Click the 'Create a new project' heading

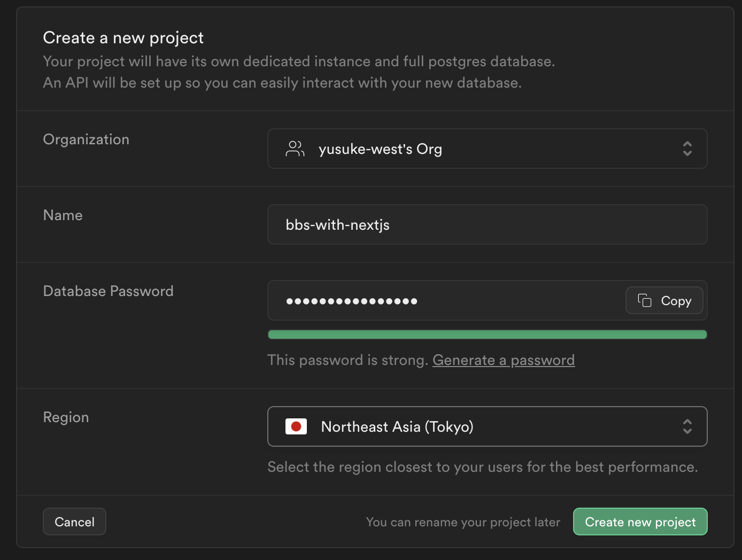click(123, 38)
